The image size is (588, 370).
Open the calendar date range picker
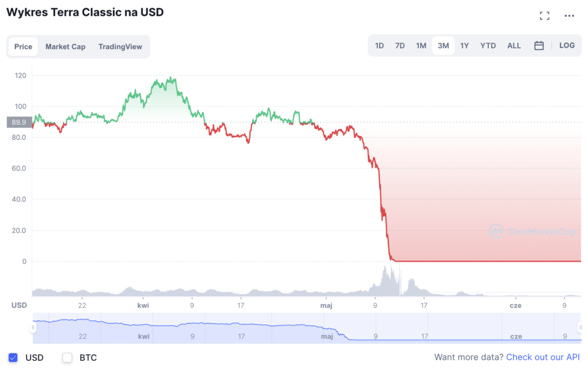tap(539, 46)
